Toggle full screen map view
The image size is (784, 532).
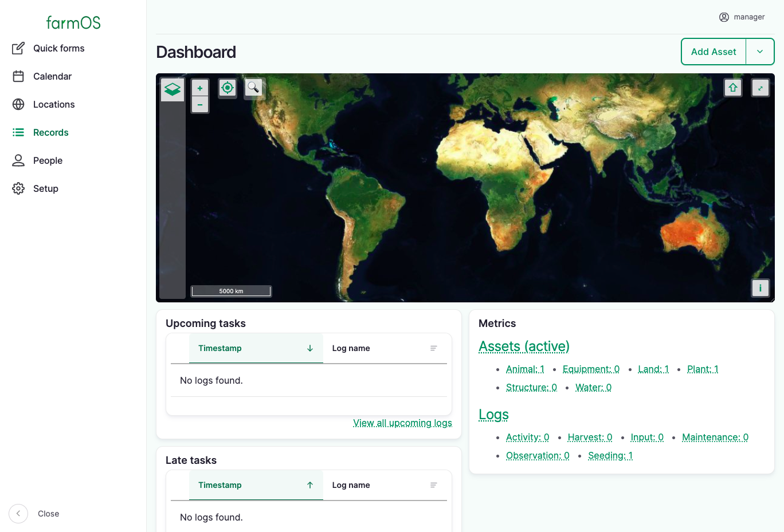(761, 88)
